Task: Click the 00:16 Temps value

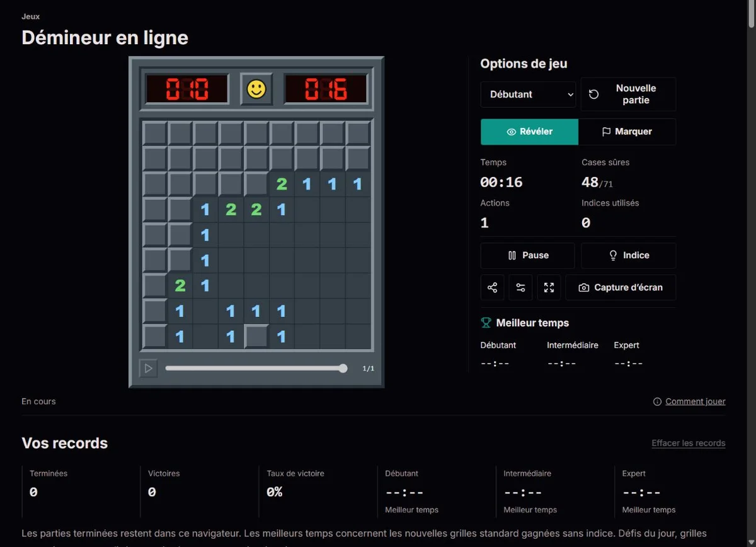Action: 501,183
